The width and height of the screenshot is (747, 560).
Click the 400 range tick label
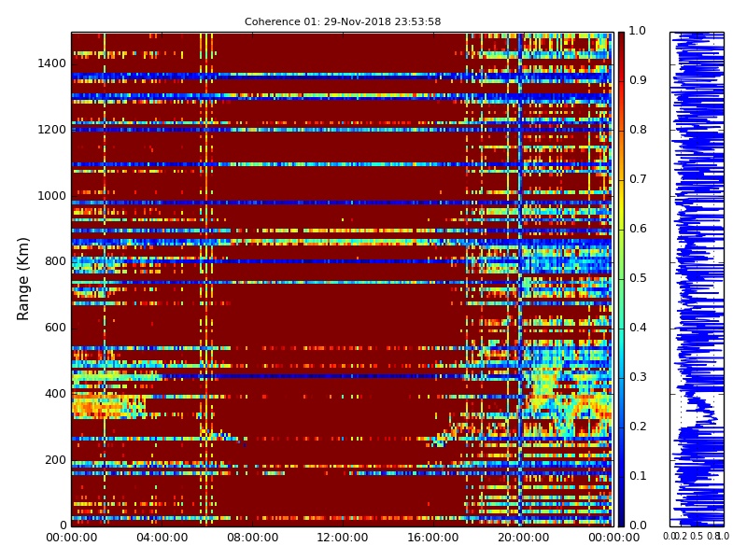[x=55, y=394]
